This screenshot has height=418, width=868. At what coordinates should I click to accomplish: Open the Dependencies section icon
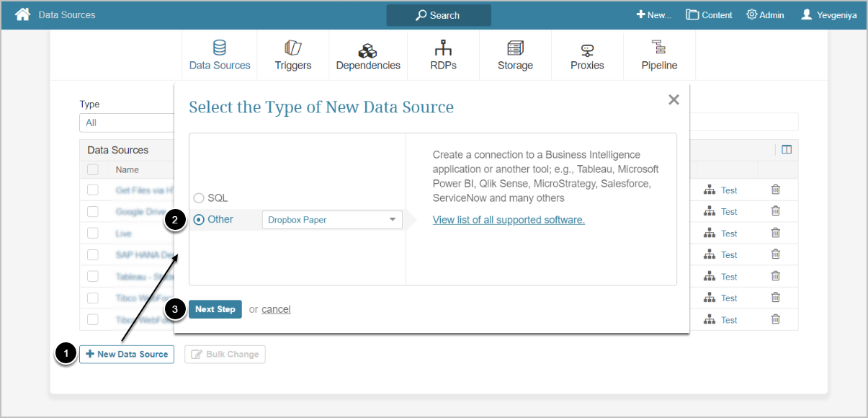click(368, 50)
